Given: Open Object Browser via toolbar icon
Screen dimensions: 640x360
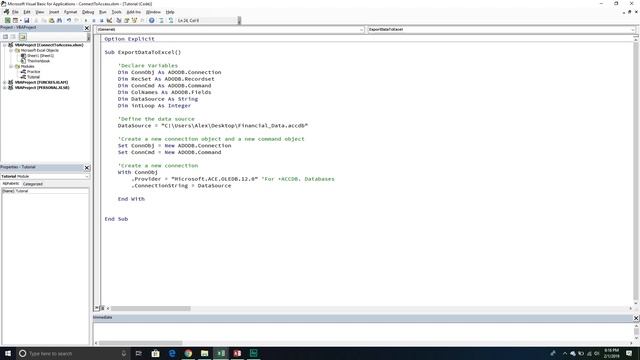Looking at the screenshot, I should tap(134, 20).
